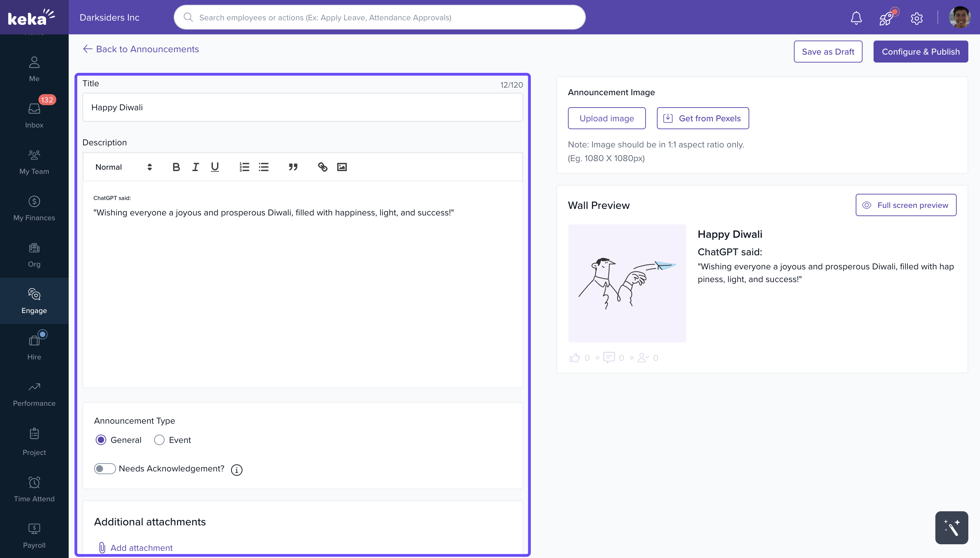Go to Performance in sidebar
Image resolution: width=980 pixels, height=558 pixels.
point(34,394)
